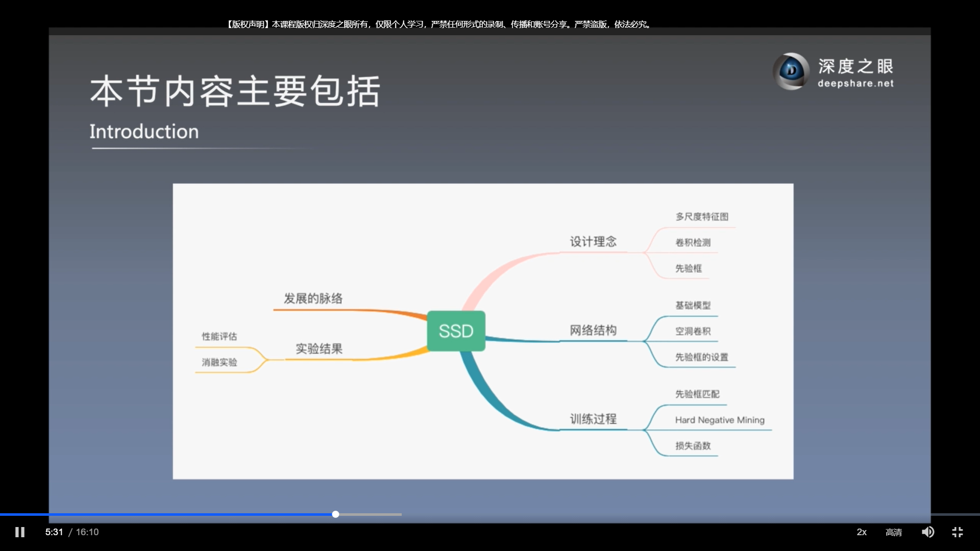This screenshot has height=551, width=980.
Task: Click the 消融实验 leaf node
Action: pos(219,362)
